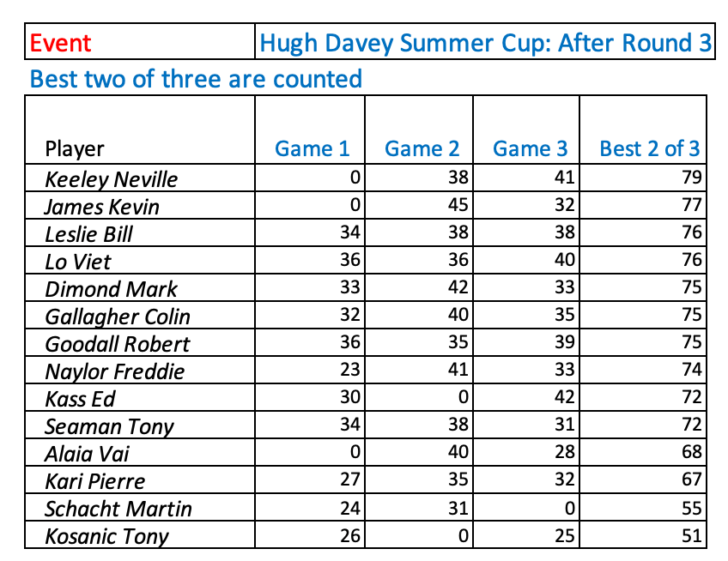Click the Game 1 column header
Image resolution: width=728 pixels, height=561 pixels.
pyautogui.click(x=312, y=148)
